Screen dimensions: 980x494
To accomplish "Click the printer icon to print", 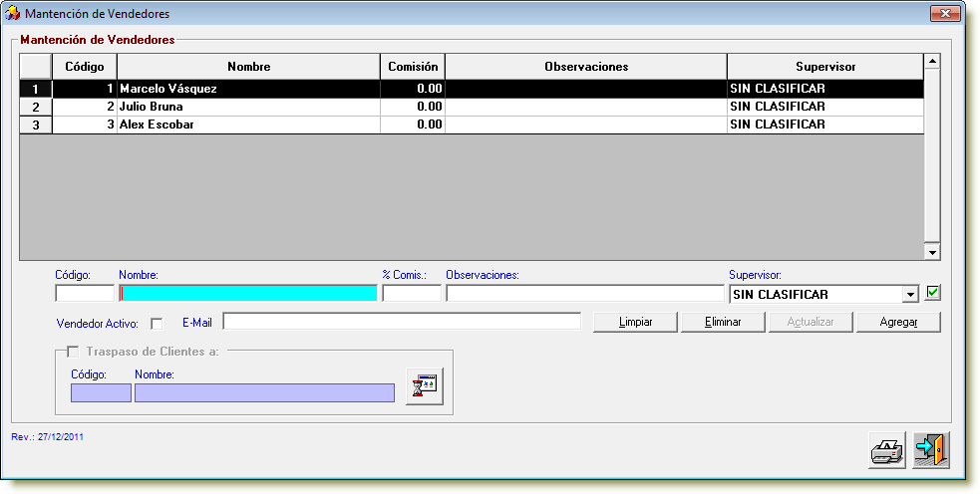I will (x=887, y=449).
